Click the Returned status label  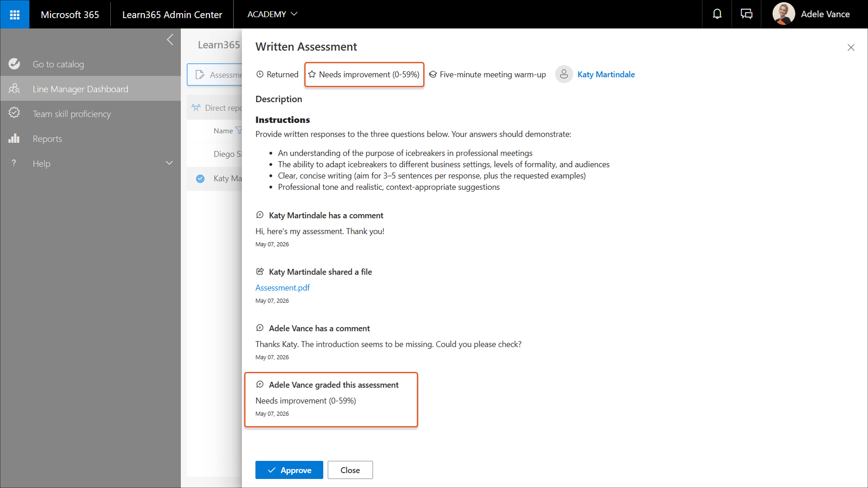(283, 75)
